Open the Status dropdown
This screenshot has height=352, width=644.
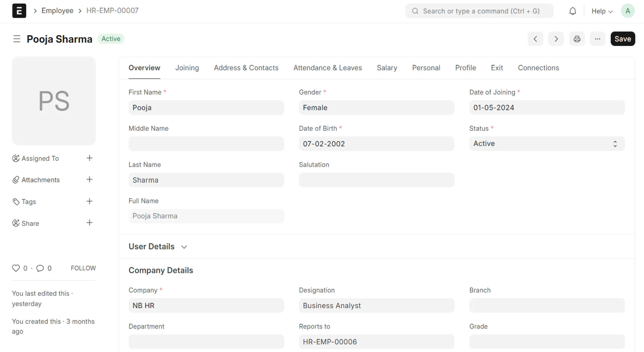point(547,143)
